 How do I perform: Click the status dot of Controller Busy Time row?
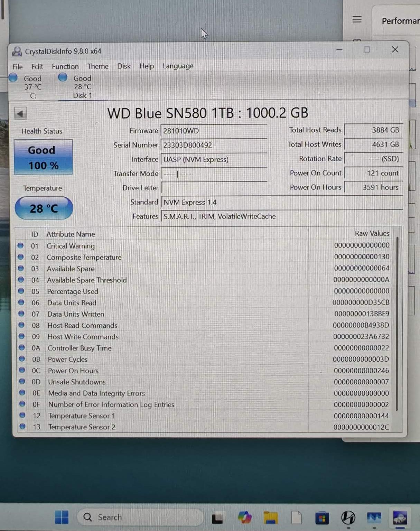pyautogui.click(x=22, y=347)
